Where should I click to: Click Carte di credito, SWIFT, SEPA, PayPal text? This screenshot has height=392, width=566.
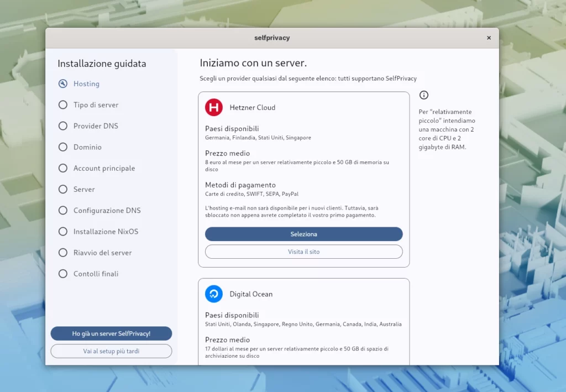point(251,194)
